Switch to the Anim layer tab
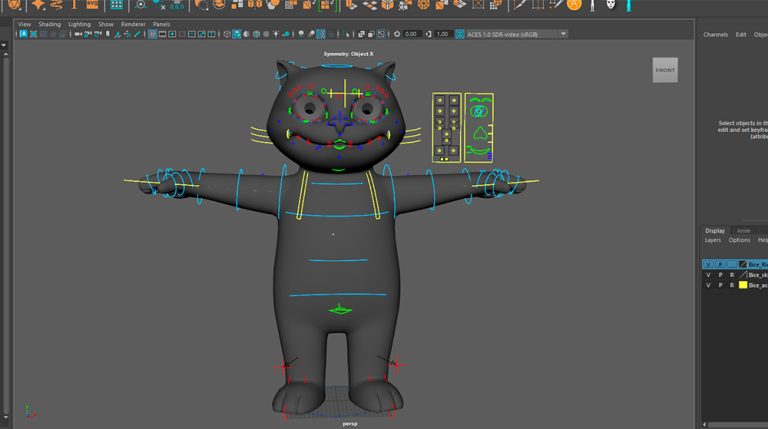This screenshot has height=429, width=768. pyautogui.click(x=744, y=230)
